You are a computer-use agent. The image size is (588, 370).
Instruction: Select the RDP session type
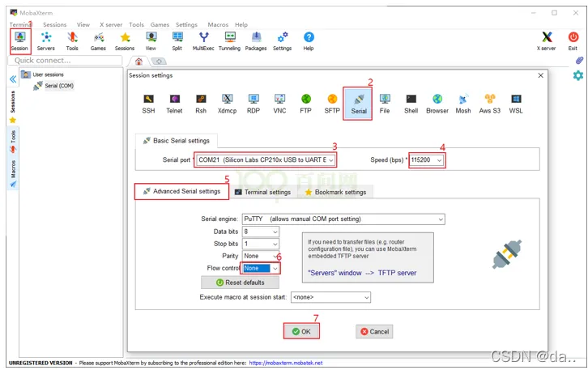(254, 104)
